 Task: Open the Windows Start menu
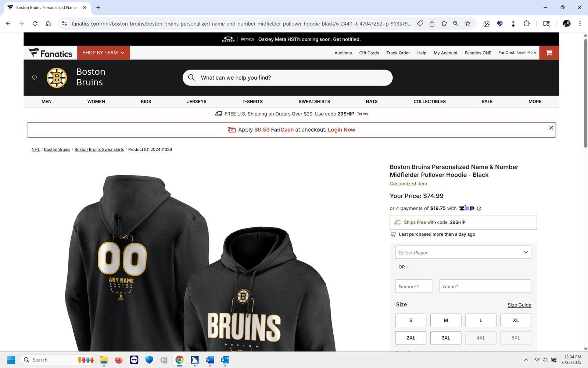coord(11,360)
